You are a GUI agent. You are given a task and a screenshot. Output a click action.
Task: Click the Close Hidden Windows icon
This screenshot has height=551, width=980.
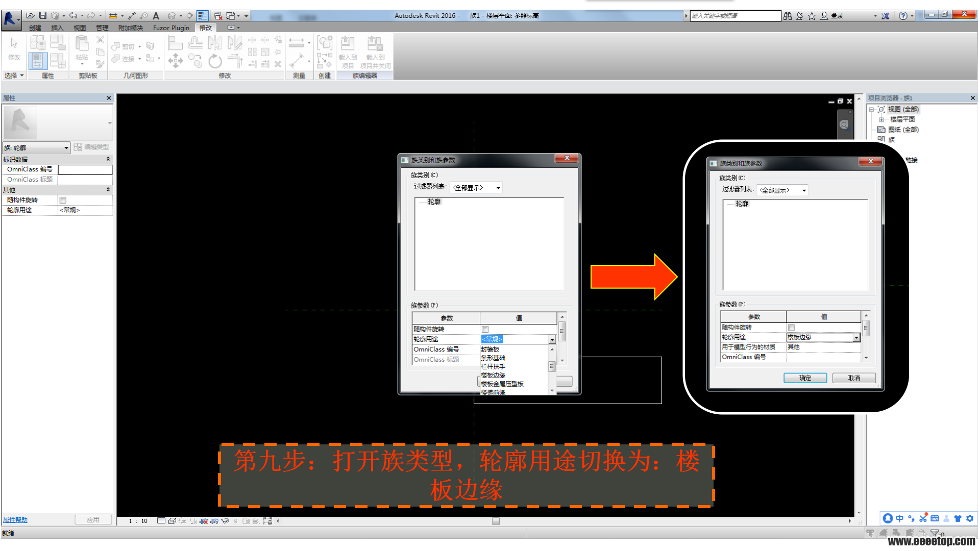(x=218, y=16)
